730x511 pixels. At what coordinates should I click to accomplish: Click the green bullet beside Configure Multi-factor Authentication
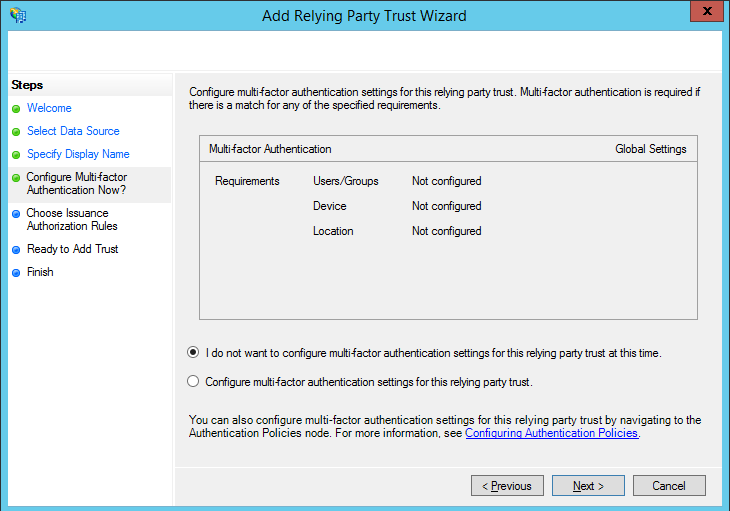pos(16,178)
